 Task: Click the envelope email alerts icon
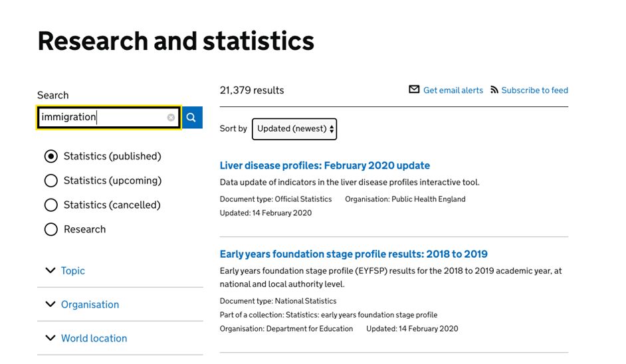tap(414, 90)
